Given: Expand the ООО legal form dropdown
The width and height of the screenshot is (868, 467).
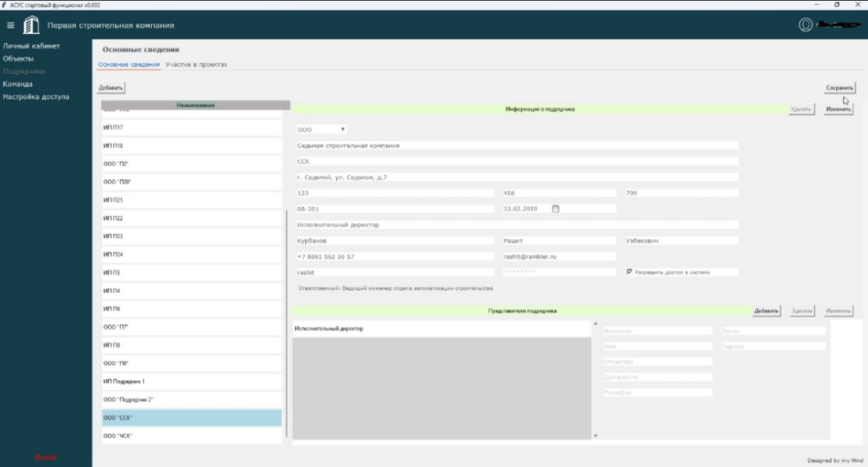Looking at the screenshot, I should coord(323,130).
